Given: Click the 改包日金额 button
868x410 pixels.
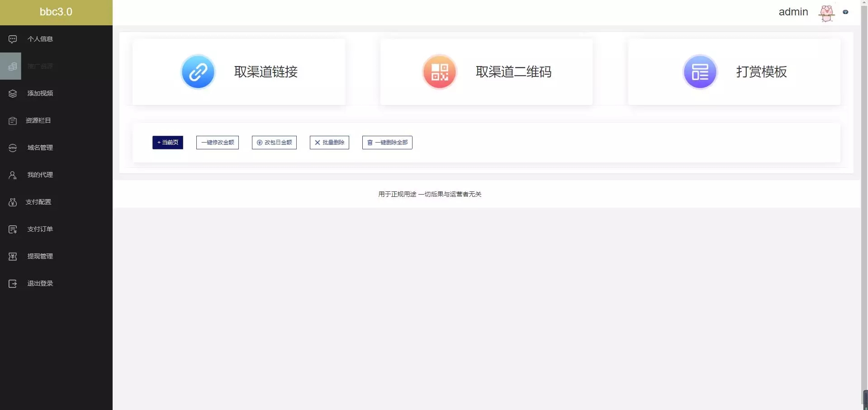Looking at the screenshot, I should [x=274, y=143].
